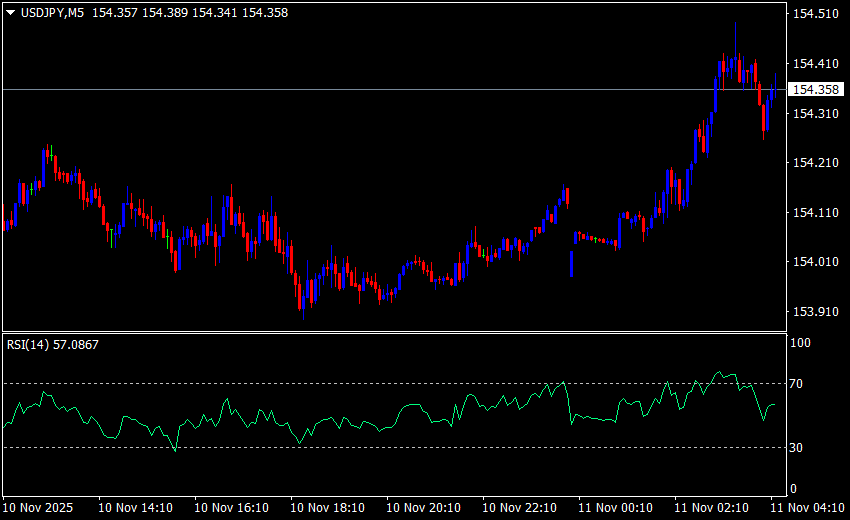Select the 10 Nov 2025 date label
The height and width of the screenshot is (520, 850).
[x=38, y=507]
